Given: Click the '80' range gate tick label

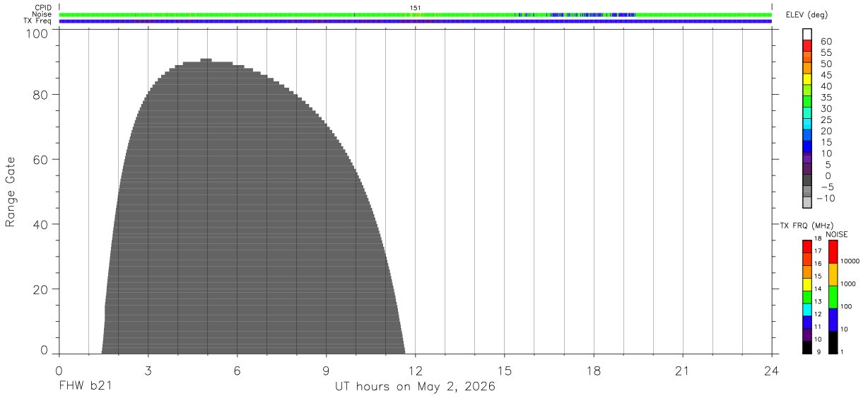Looking at the screenshot, I should 42,94.
